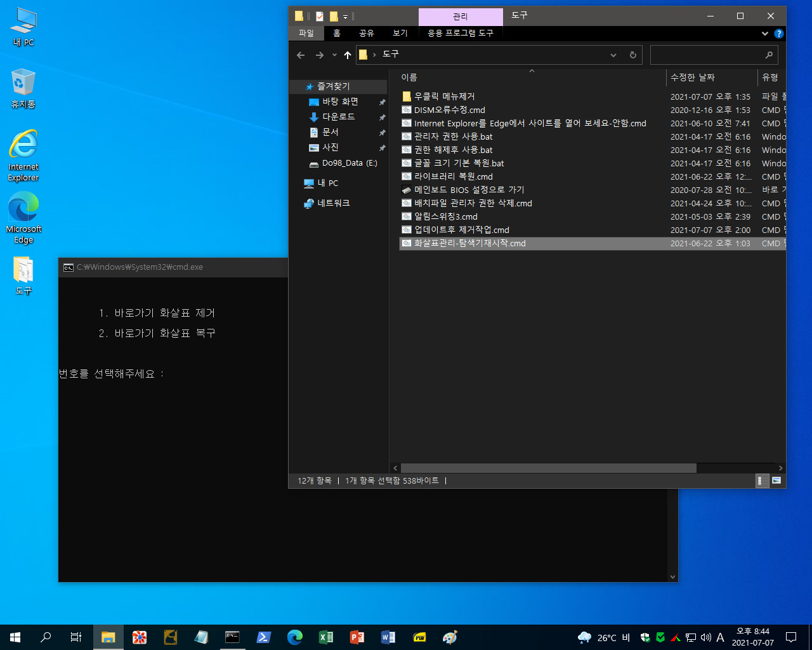
Task: Launch Excel from taskbar
Action: [x=326, y=637]
